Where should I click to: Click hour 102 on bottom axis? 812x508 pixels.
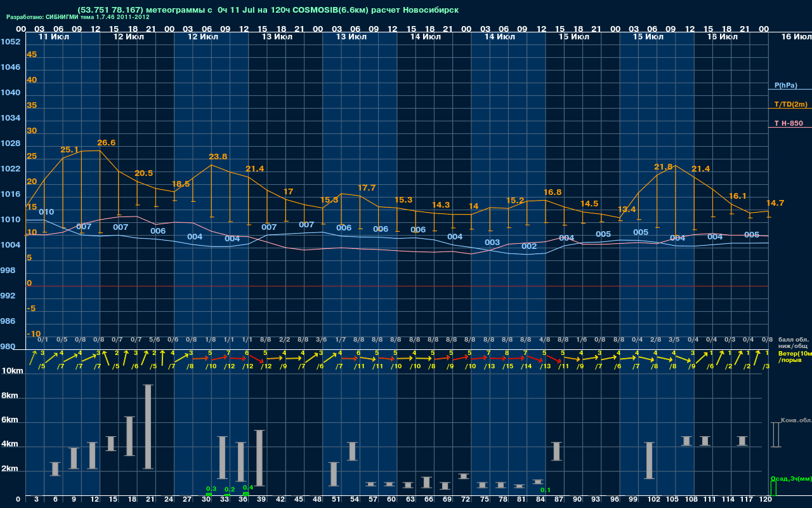(654, 500)
